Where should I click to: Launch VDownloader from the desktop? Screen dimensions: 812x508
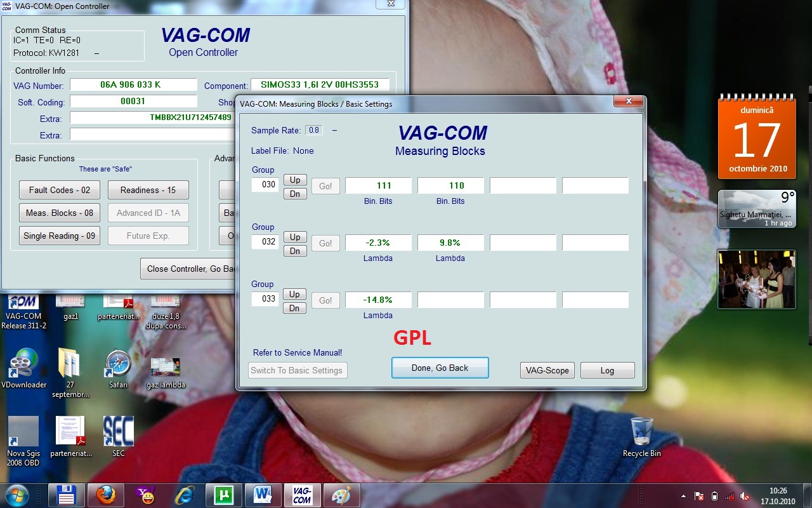[x=23, y=368]
